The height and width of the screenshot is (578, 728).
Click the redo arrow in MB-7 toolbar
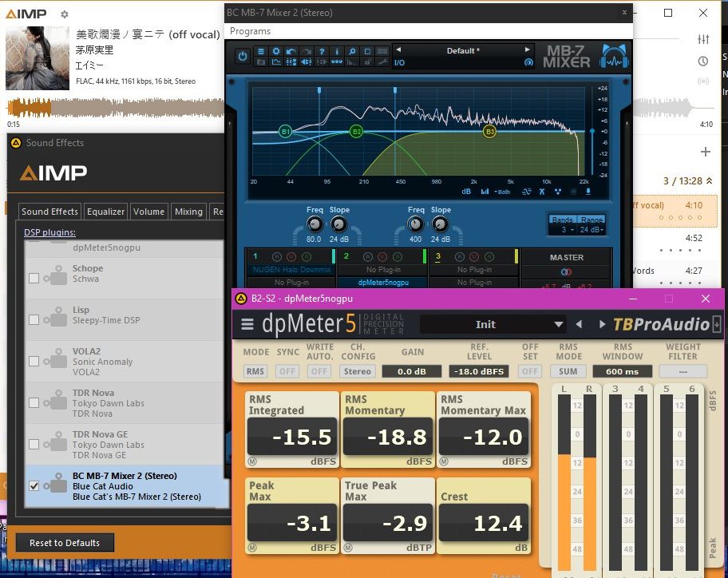click(307, 51)
